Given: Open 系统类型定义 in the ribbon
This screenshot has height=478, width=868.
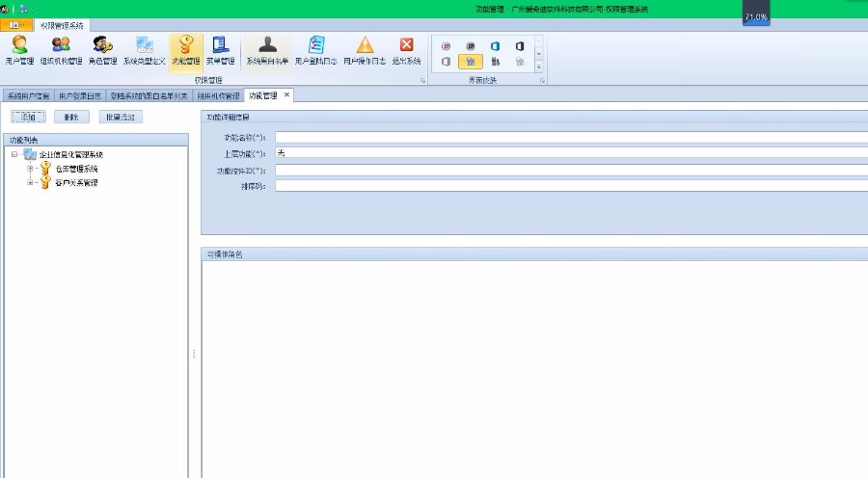Looking at the screenshot, I should tap(144, 50).
